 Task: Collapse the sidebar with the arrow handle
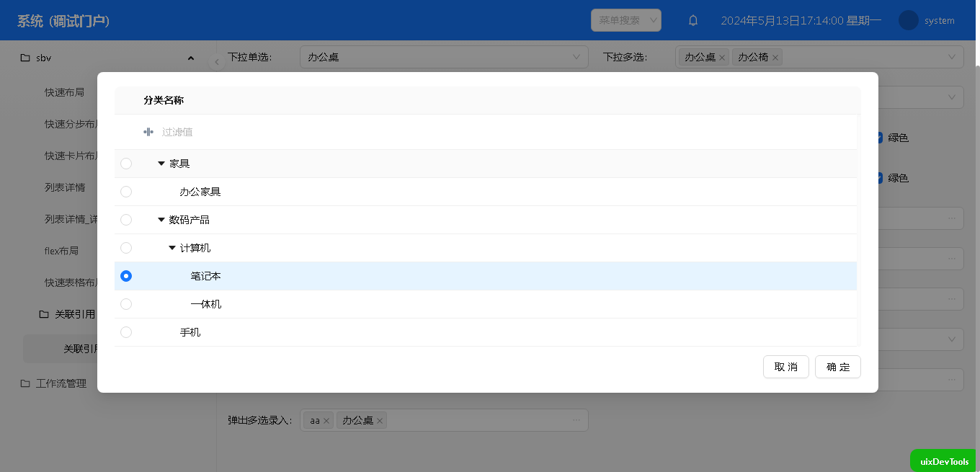(x=217, y=62)
